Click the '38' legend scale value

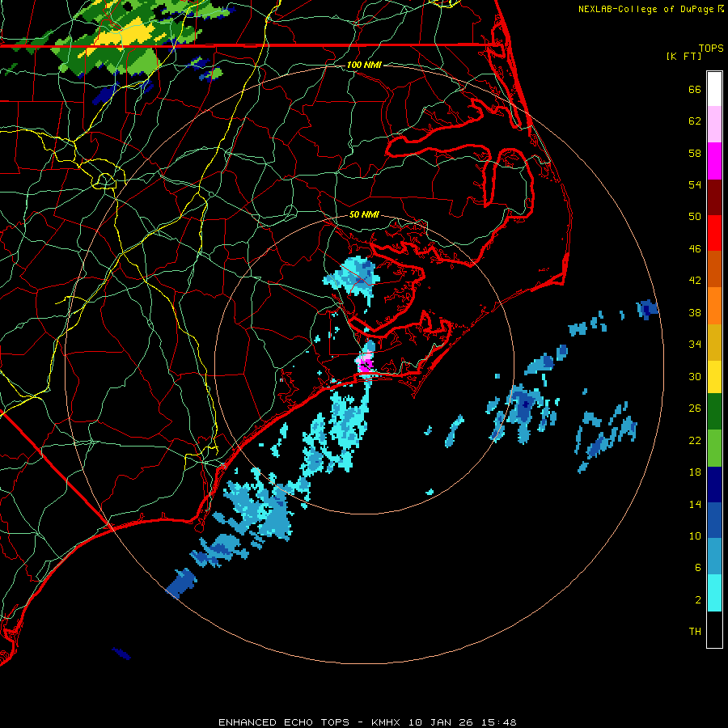(695, 312)
